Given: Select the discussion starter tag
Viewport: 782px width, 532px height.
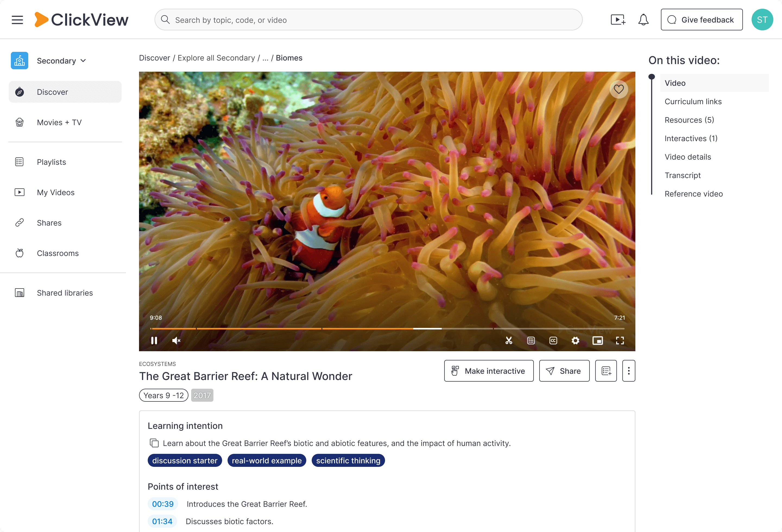Looking at the screenshot, I should coord(185,460).
